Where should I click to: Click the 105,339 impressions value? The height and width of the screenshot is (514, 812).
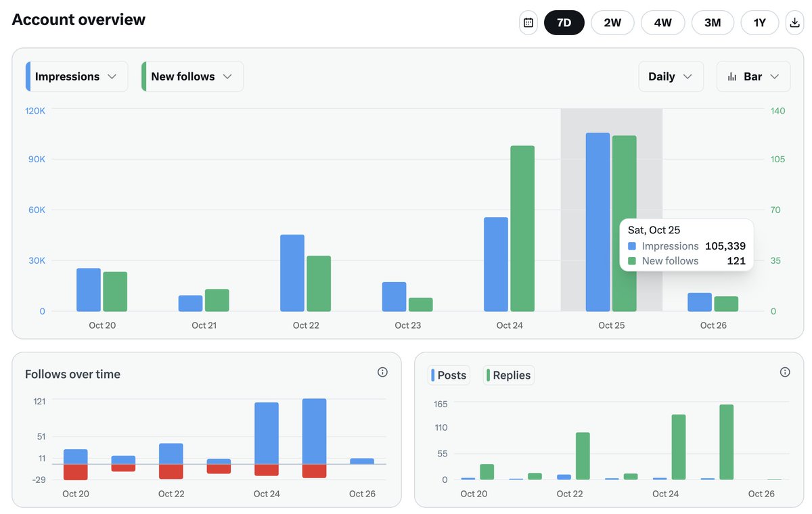pos(725,246)
